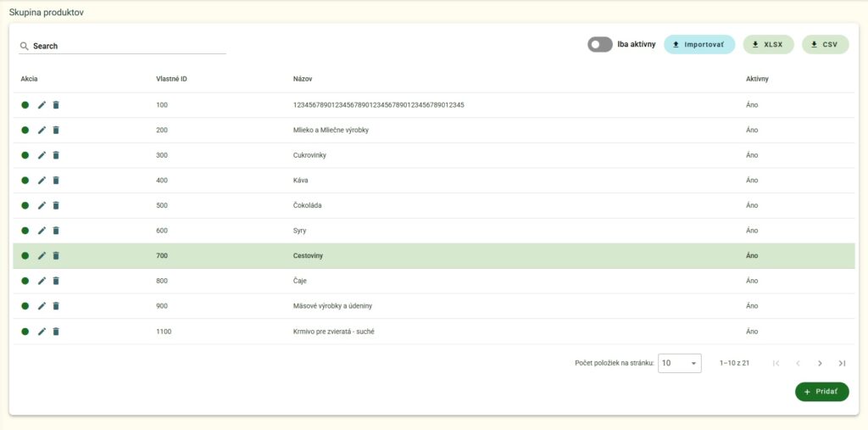Download the CSV export

[825, 45]
